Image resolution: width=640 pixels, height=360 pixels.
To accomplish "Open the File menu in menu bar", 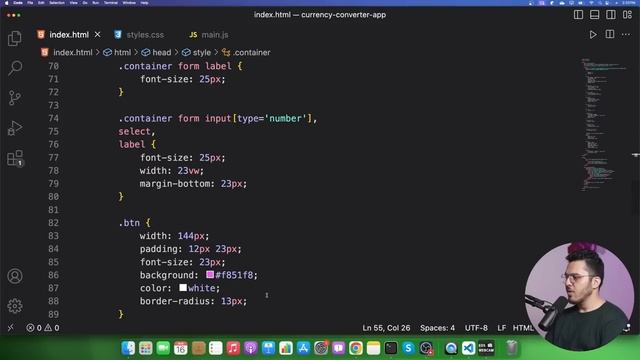I will [30, 2].
